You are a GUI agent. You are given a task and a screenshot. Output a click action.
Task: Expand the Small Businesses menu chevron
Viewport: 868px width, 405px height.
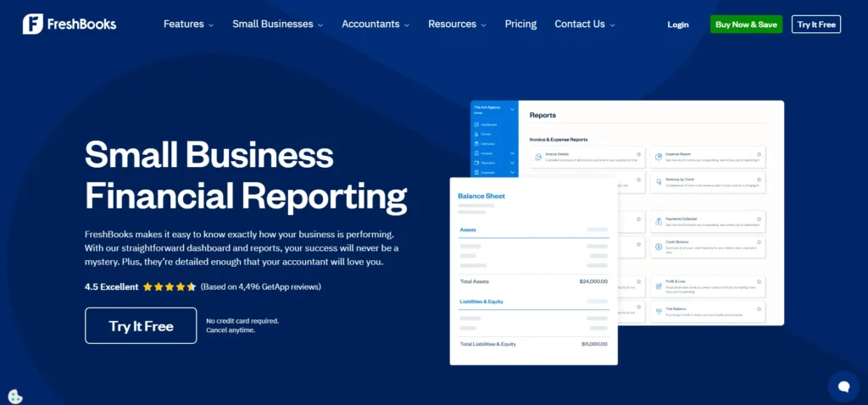(x=320, y=25)
